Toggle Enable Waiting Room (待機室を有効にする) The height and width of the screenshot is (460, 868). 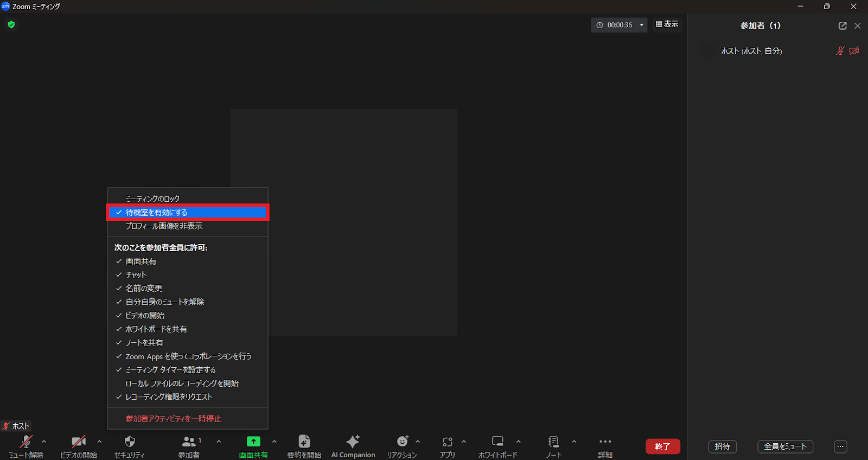[x=188, y=213]
